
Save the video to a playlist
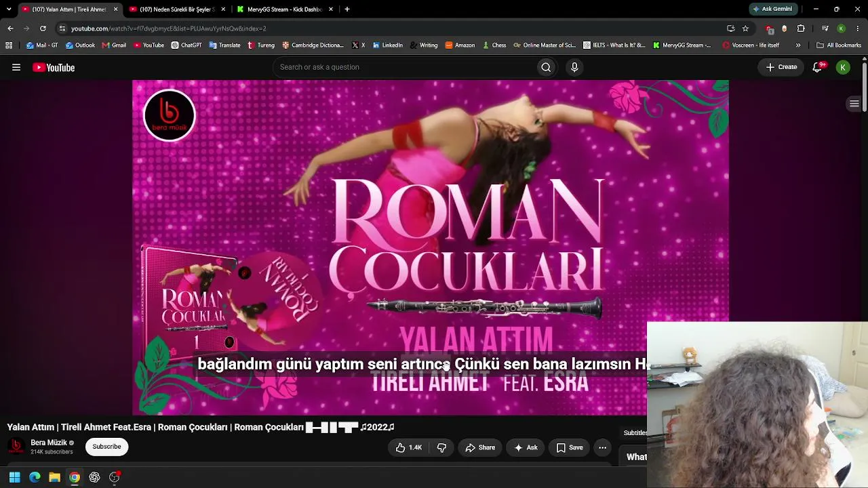tap(570, 447)
